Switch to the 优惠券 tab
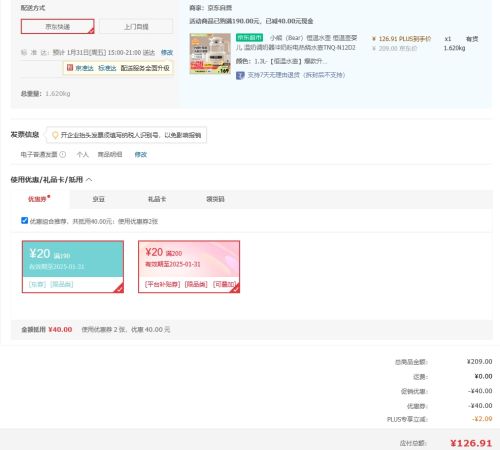This screenshot has height=450, width=500. pos(39,199)
